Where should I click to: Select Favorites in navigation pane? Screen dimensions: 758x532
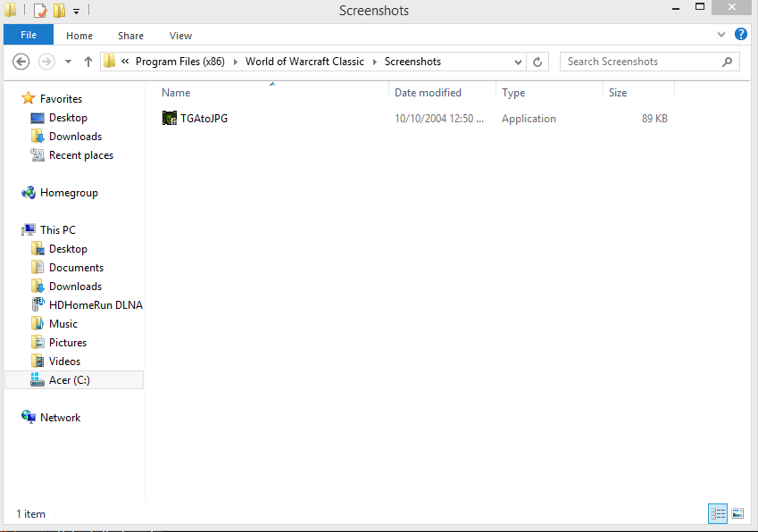pyautogui.click(x=61, y=99)
